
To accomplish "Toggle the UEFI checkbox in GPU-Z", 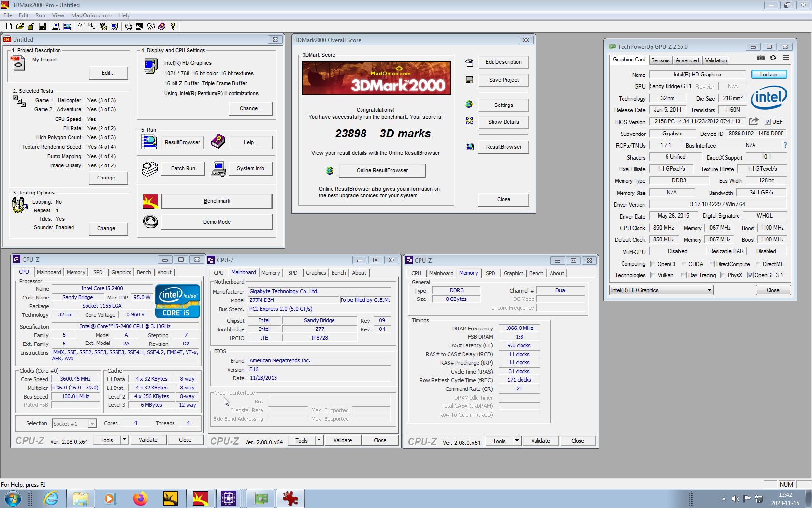I will coord(768,122).
